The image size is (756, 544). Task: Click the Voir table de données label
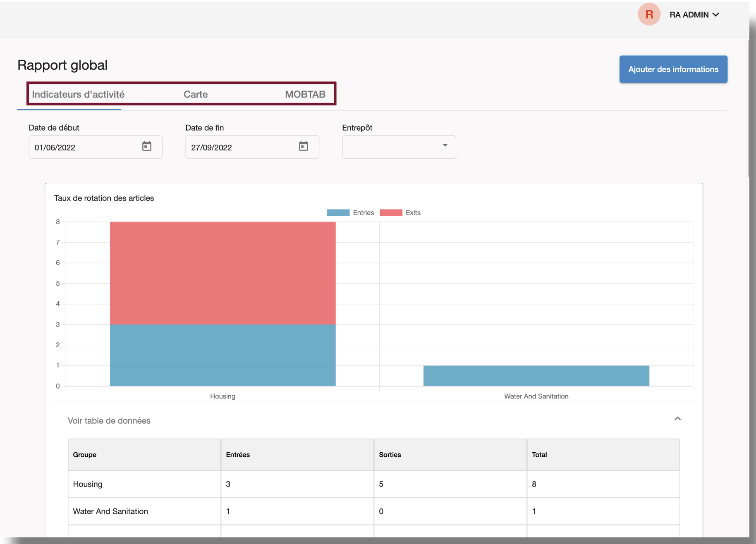tap(109, 420)
